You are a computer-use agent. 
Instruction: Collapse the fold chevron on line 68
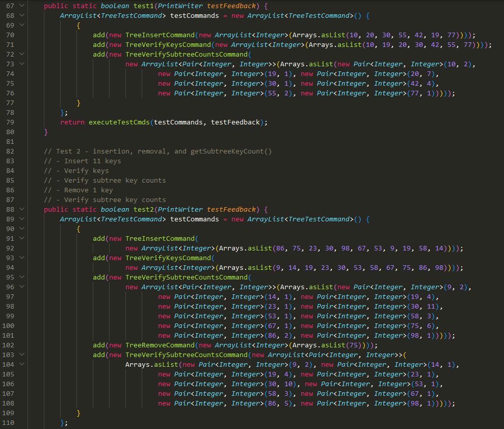tap(22, 15)
